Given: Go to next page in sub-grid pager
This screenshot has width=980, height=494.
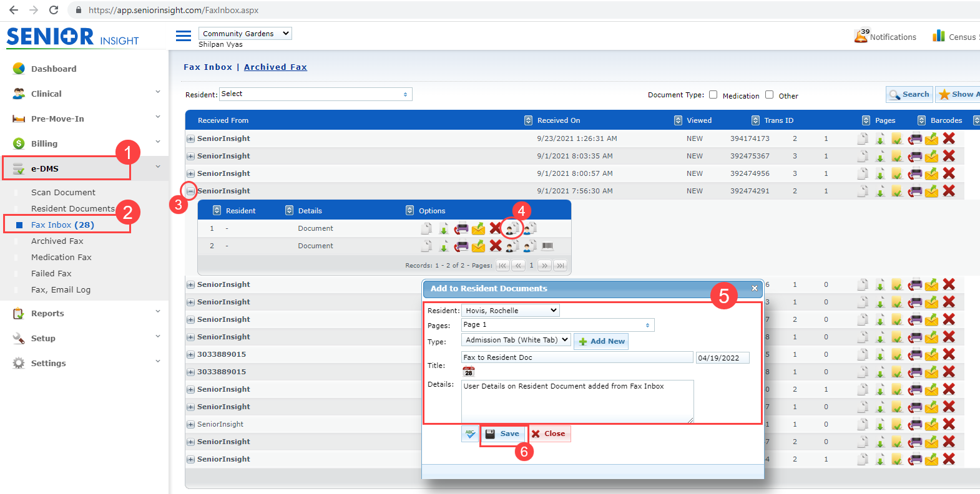Looking at the screenshot, I should pyautogui.click(x=544, y=265).
